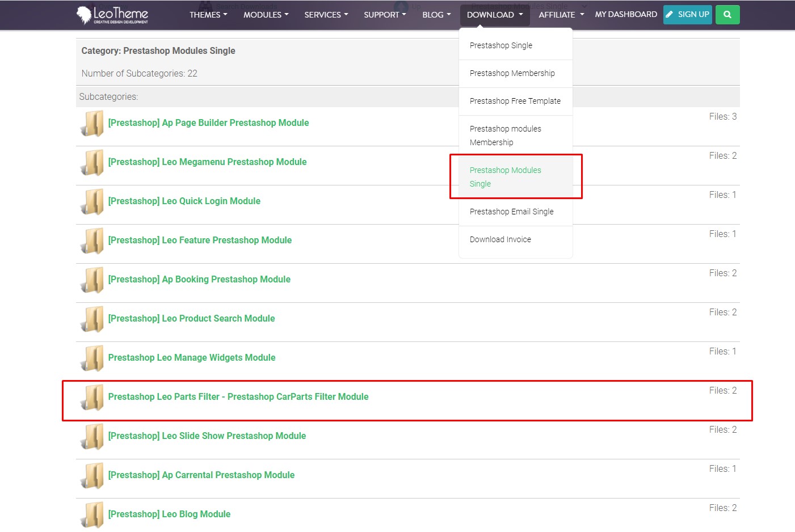
Task: Select Download Invoice from the menu
Action: (x=500, y=239)
